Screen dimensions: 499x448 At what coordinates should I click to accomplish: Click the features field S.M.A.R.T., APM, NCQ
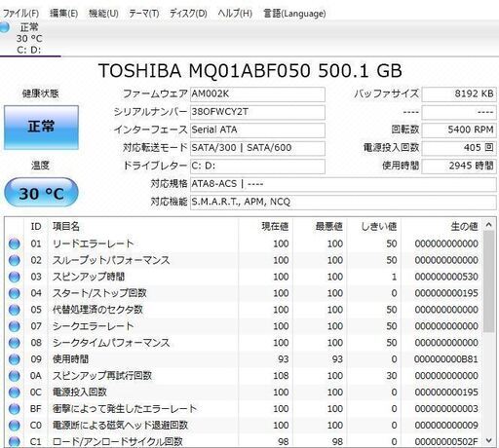(343, 202)
